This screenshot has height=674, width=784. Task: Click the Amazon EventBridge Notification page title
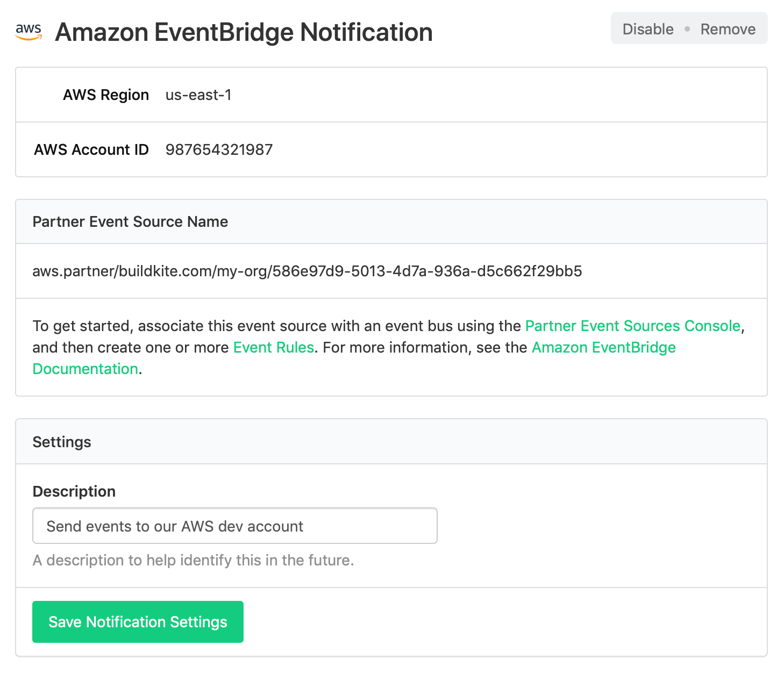(x=243, y=32)
